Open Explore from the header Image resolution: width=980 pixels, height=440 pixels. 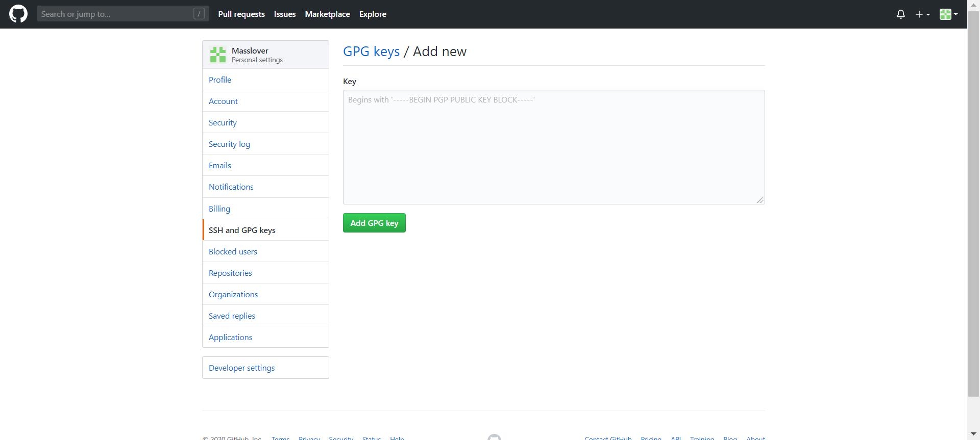[373, 14]
